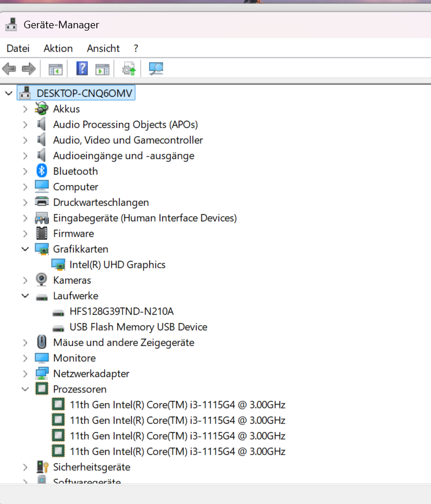431x504 pixels.
Task: Click the Kameras webcam icon
Action: click(42, 280)
